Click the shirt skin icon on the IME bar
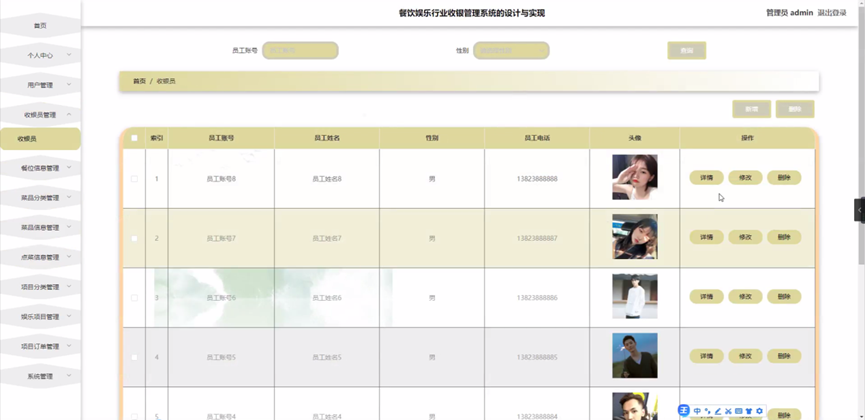Viewport: 865px width, 420px height. (749, 411)
